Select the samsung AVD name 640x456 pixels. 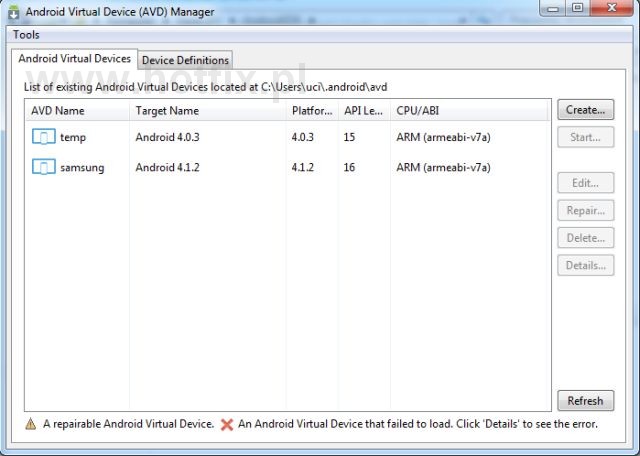pos(82,167)
